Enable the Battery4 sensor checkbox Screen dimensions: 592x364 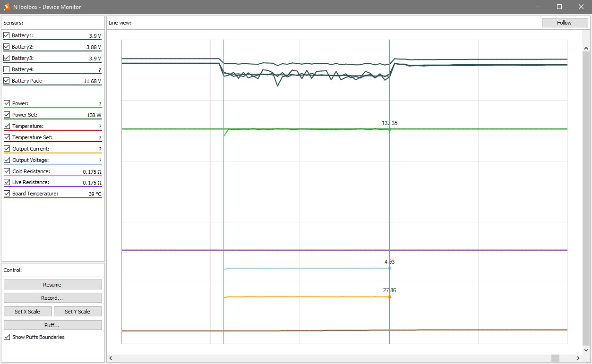(x=7, y=69)
